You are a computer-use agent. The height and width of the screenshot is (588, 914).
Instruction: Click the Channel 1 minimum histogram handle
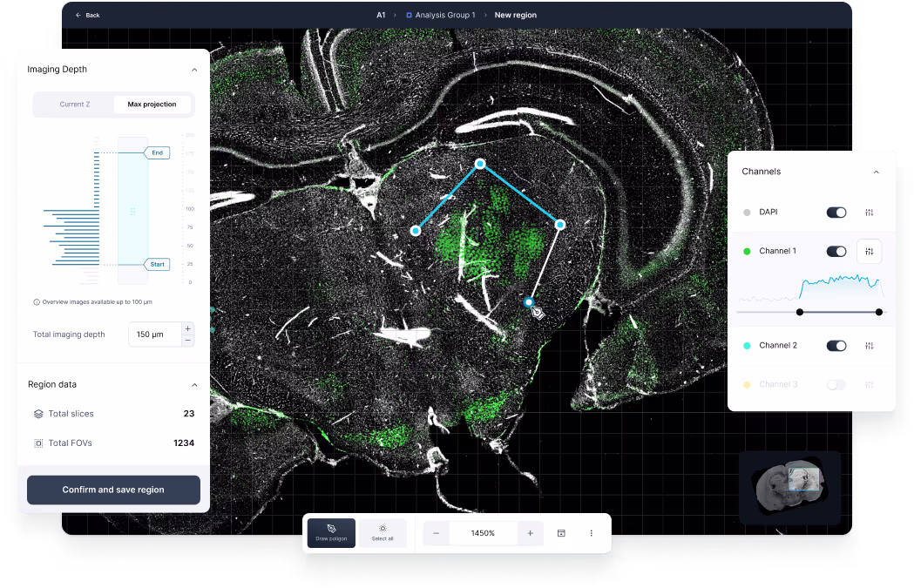pos(800,313)
